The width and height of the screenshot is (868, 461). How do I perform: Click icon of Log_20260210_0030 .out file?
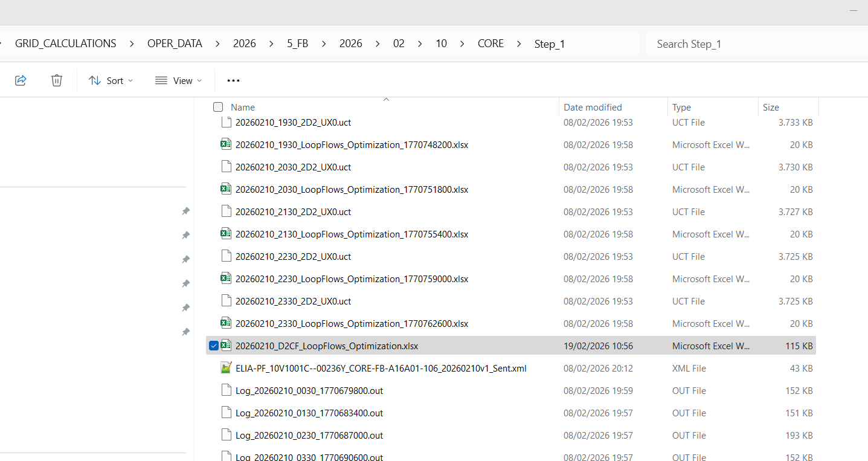226,390
